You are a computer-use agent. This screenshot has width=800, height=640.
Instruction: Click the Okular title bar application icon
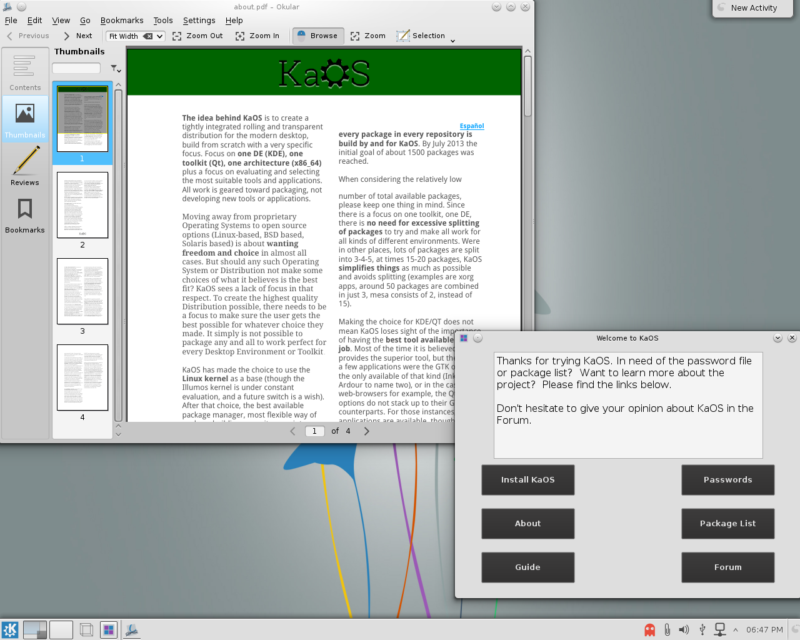(7, 7)
